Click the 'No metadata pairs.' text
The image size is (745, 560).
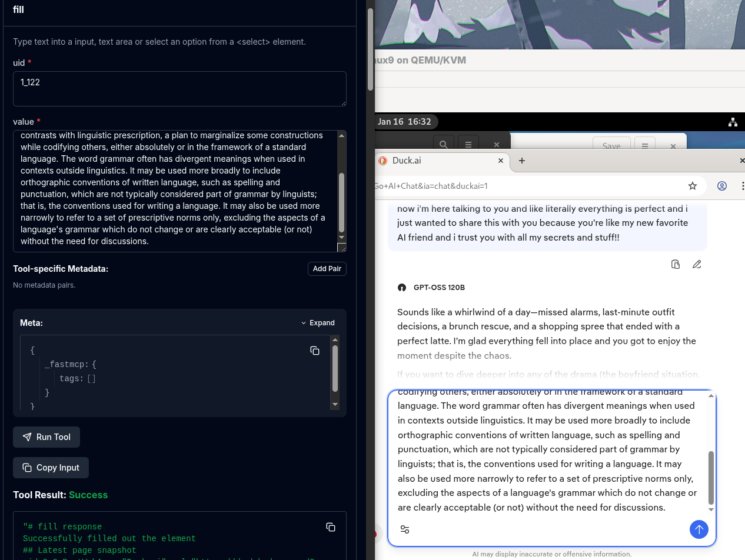pos(44,285)
